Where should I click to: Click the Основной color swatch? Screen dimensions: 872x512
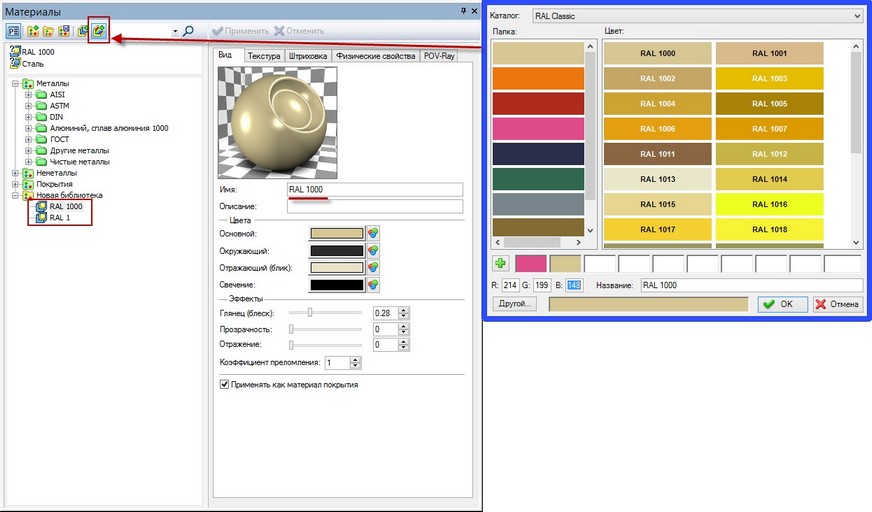(x=337, y=233)
